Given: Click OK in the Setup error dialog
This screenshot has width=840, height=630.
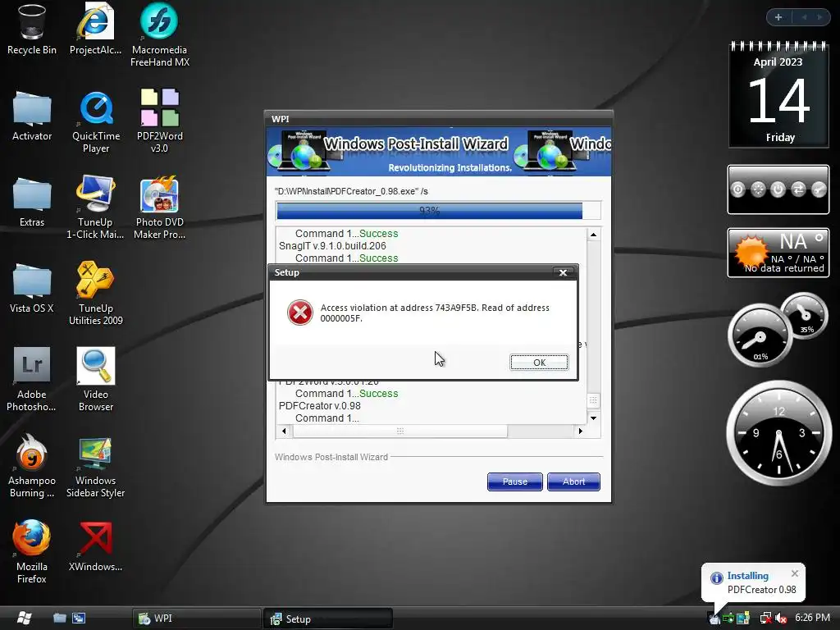Looking at the screenshot, I should tap(539, 363).
